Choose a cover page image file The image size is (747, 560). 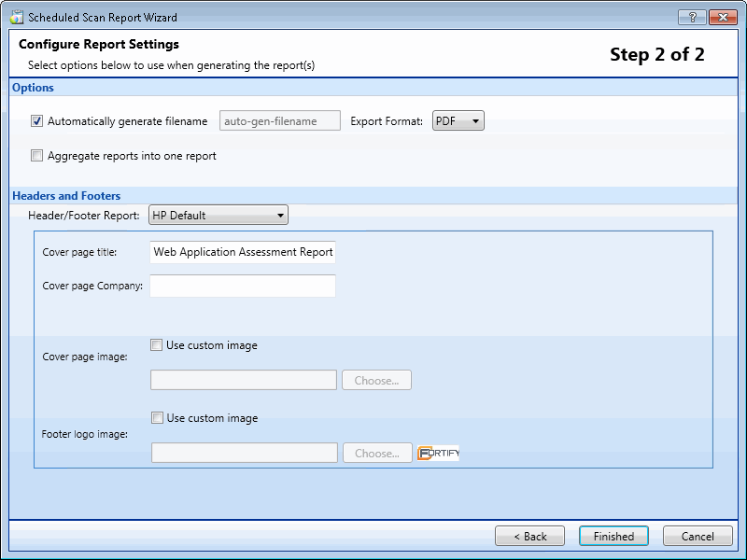[x=376, y=380]
